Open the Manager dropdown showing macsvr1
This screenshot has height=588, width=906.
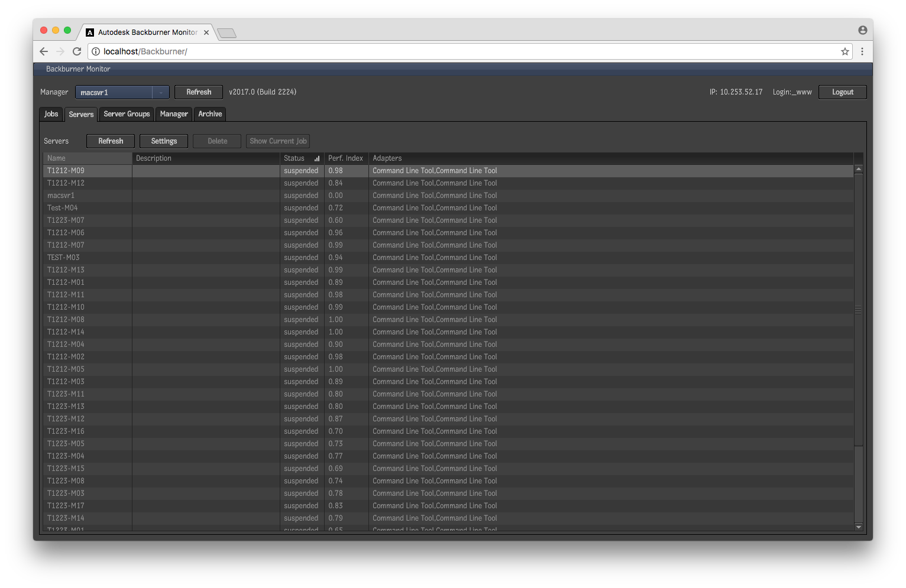[x=122, y=92]
